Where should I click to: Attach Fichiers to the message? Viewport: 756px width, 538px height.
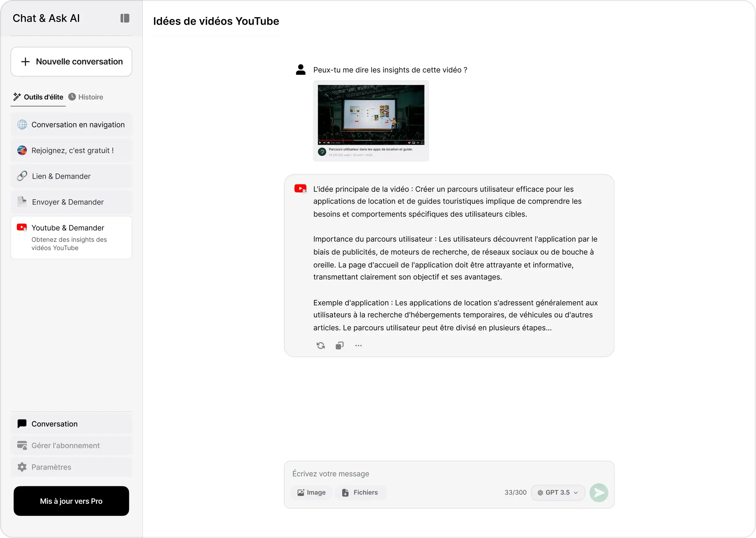tap(360, 492)
